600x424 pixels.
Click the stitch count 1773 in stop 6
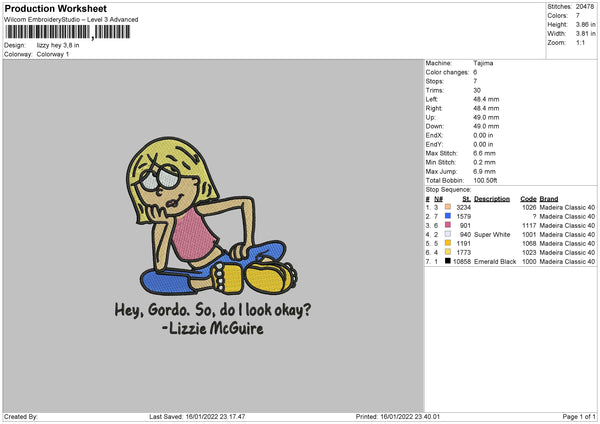click(463, 253)
